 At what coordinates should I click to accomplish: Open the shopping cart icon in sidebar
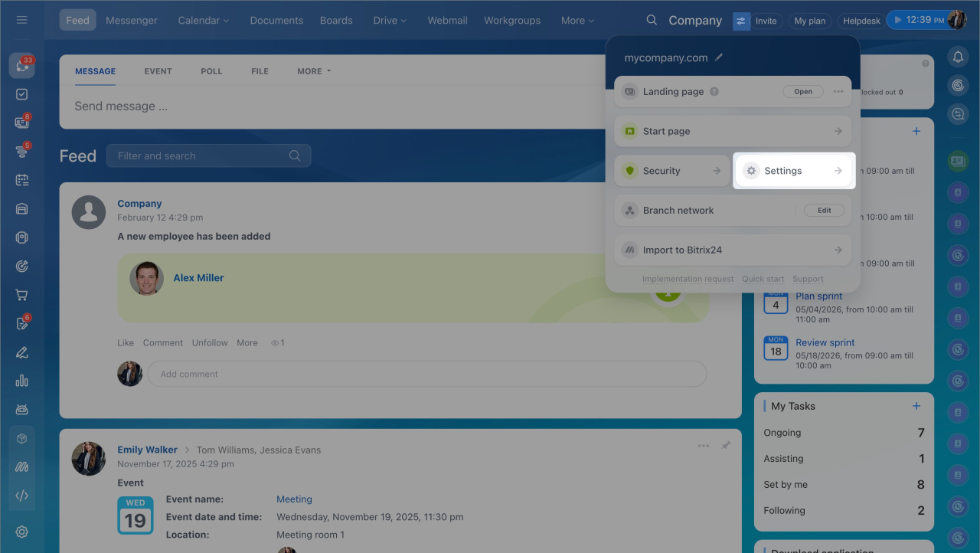click(21, 295)
